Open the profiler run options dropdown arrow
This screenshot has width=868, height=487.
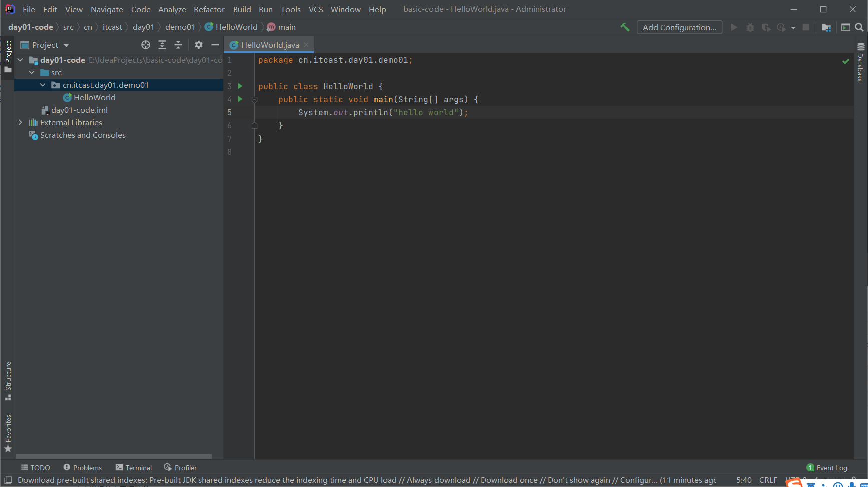(793, 28)
